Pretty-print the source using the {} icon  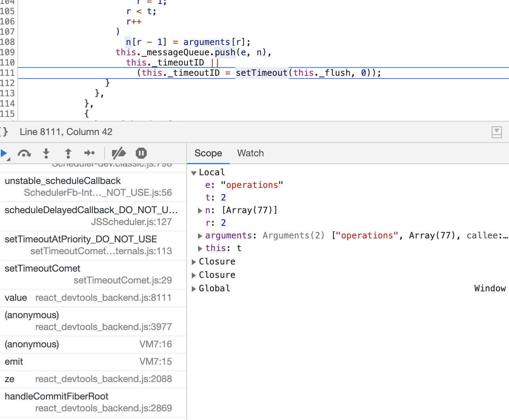tap(4, 131)
